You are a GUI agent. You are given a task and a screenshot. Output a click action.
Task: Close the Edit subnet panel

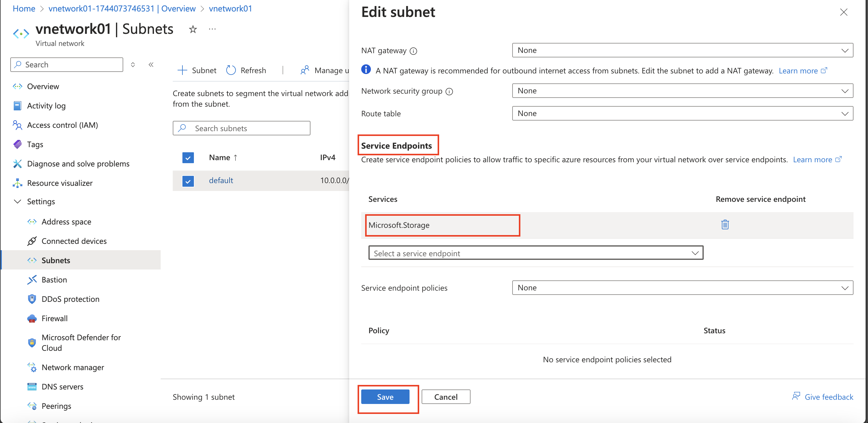tap(844, 12)
